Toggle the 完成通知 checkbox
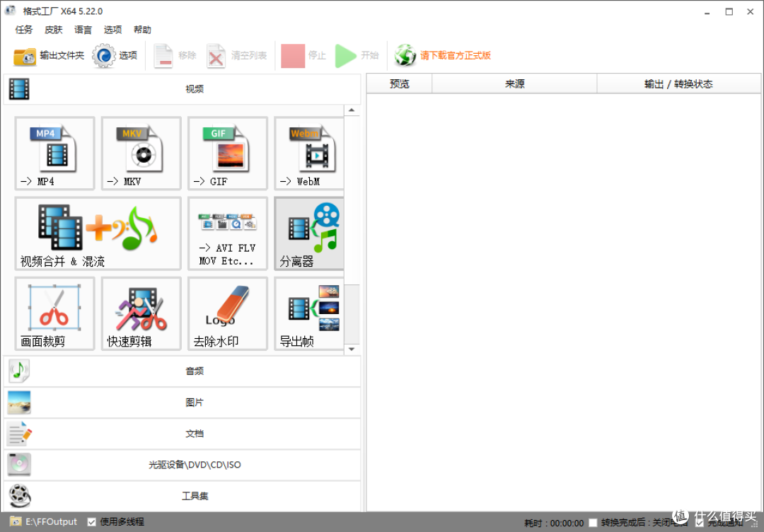The height and width of the screenshot is (532, 764). 700,523
